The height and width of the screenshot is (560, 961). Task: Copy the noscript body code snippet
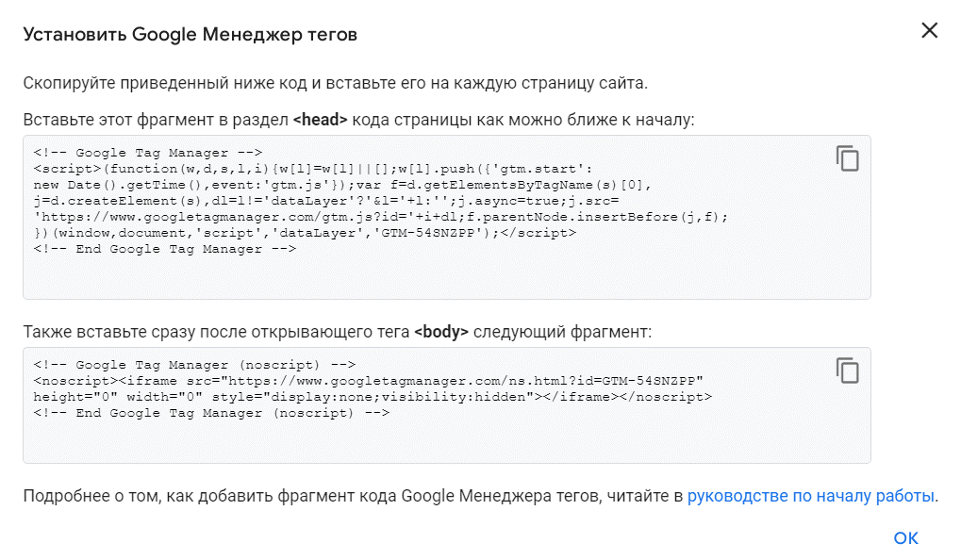[848, 371]
